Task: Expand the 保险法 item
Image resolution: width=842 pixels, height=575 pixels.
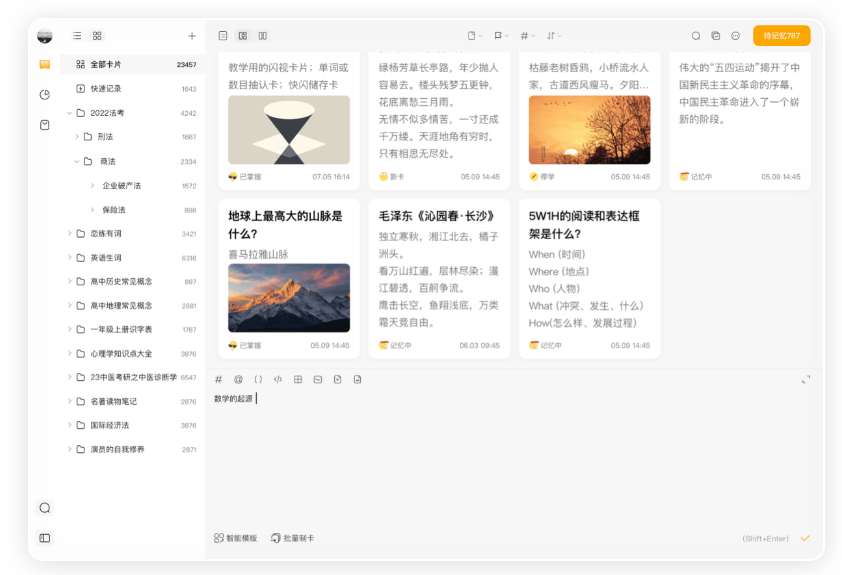Action: [x=92, y=210]
